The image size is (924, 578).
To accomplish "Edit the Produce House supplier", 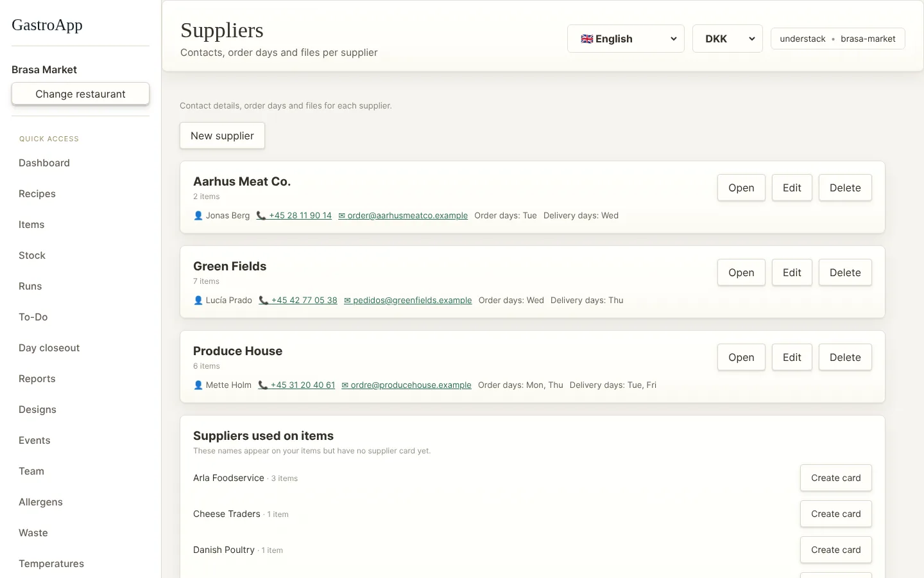I will click(x=792, y=357).
